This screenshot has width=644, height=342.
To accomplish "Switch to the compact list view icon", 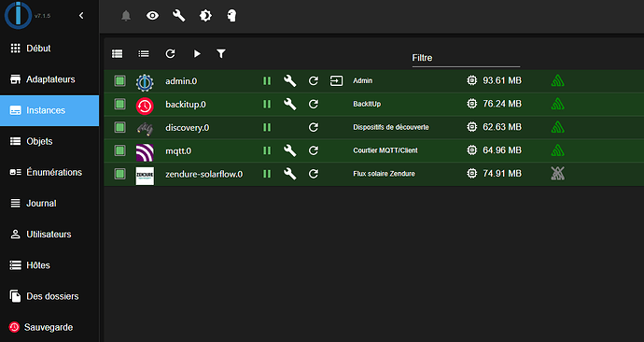I will [144, 53].
